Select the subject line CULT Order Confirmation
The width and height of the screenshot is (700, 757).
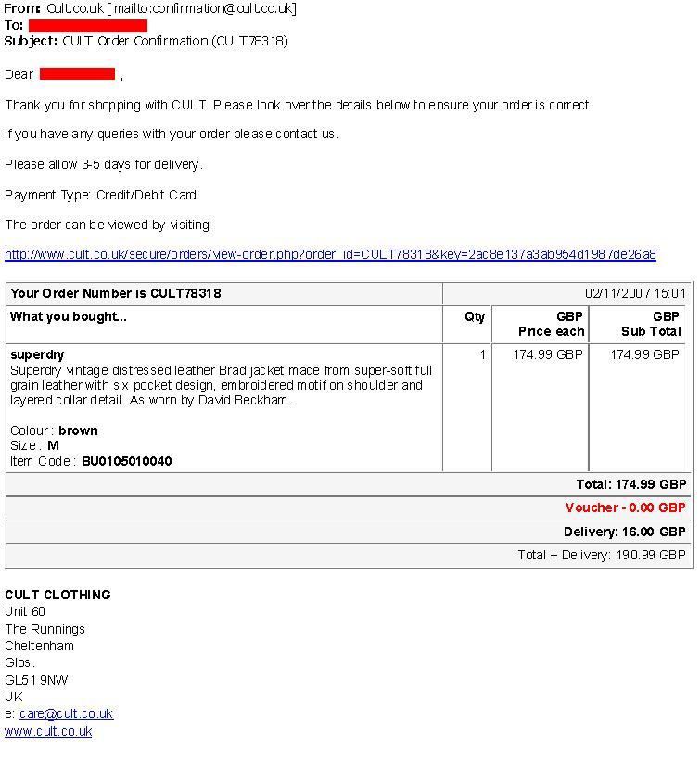[x=175, y=41]
